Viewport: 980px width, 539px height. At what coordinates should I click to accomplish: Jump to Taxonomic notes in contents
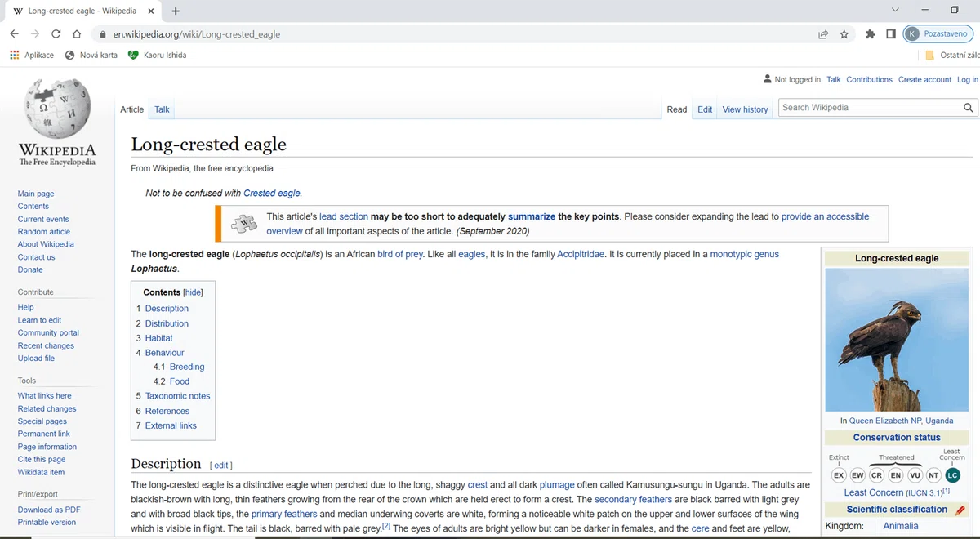point(177,396)
